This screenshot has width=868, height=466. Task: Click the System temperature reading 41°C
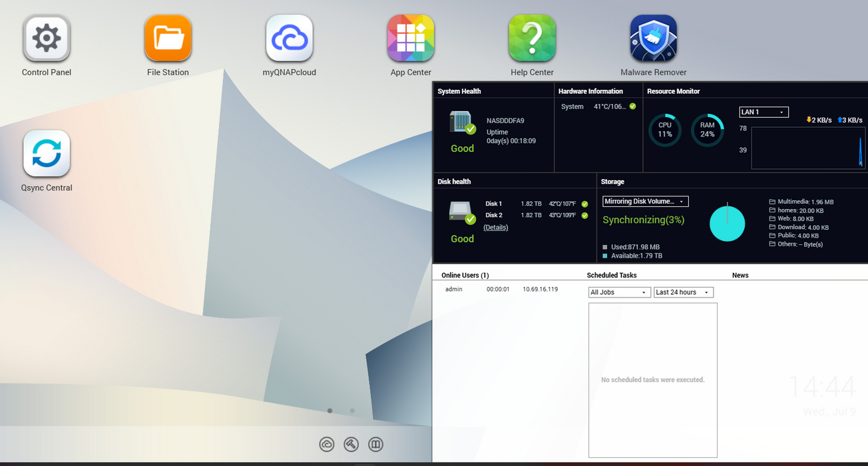[610, 107]
